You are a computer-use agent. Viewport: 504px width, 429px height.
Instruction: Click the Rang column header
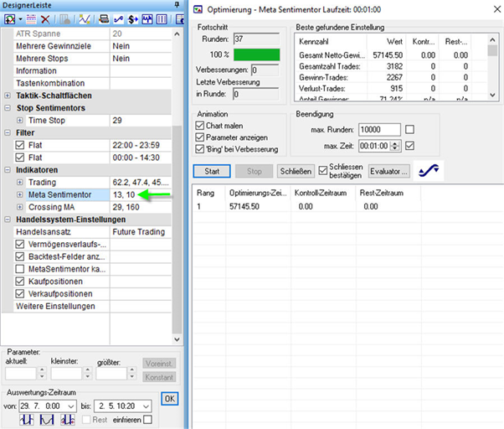pyautogui.click(x=209, y=193)
